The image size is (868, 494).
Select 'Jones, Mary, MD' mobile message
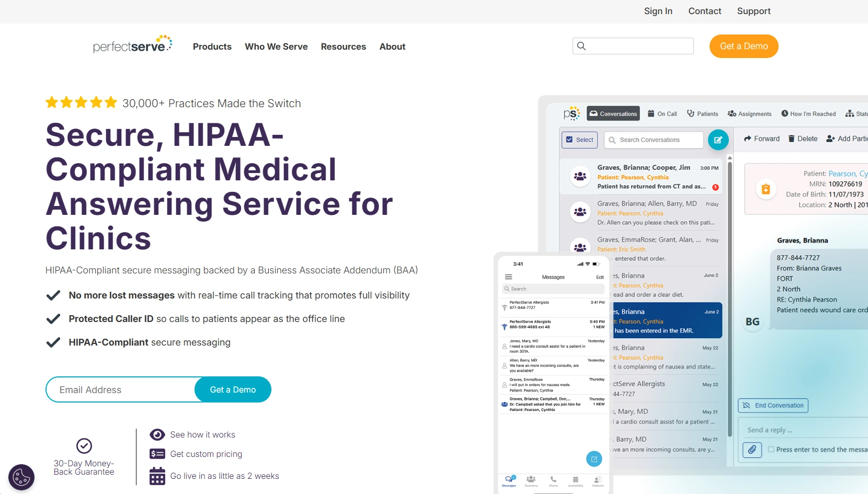pos(553,346)
